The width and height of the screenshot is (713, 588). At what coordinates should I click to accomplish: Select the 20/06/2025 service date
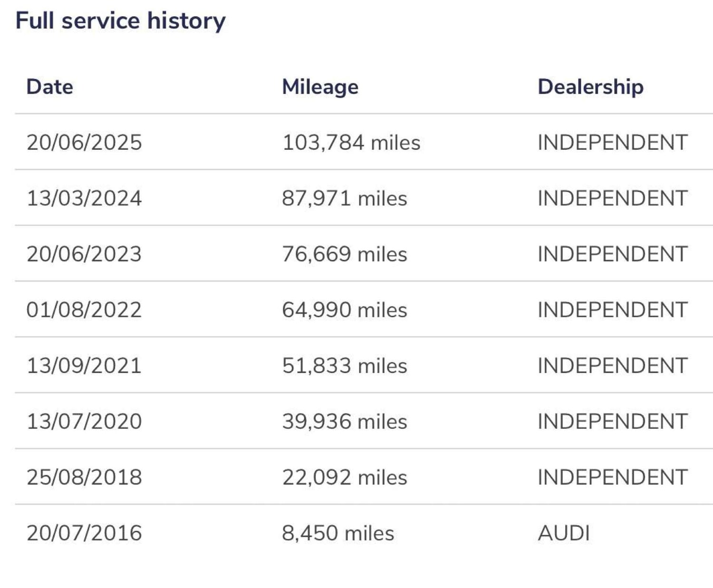click(x=84, y=143)
